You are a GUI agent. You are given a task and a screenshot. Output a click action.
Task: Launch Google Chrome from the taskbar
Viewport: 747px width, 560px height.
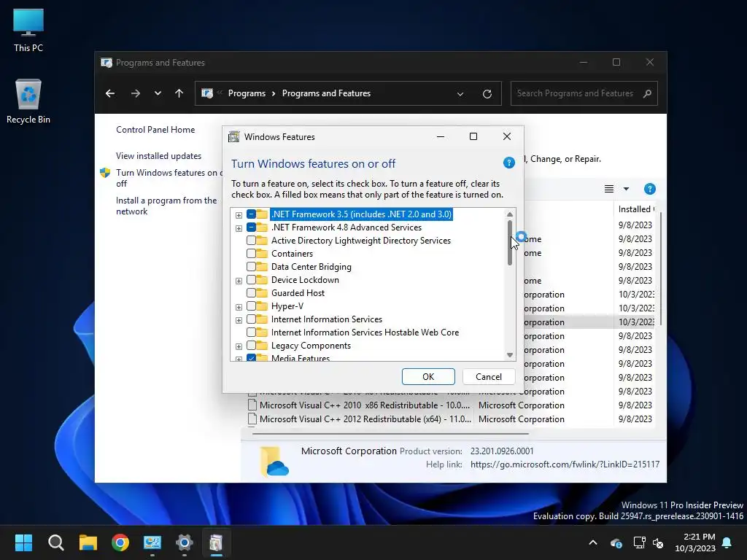click(120, 542)
